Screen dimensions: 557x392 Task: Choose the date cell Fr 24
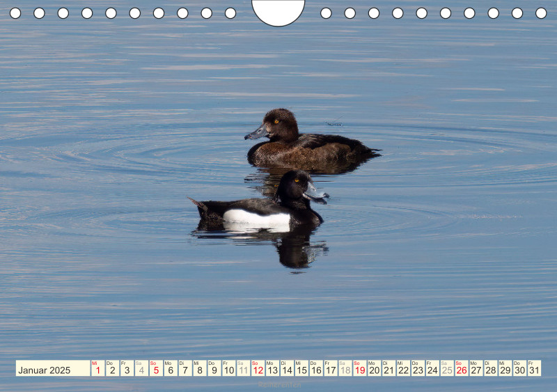pyautogui.click(x=432, y=368)
